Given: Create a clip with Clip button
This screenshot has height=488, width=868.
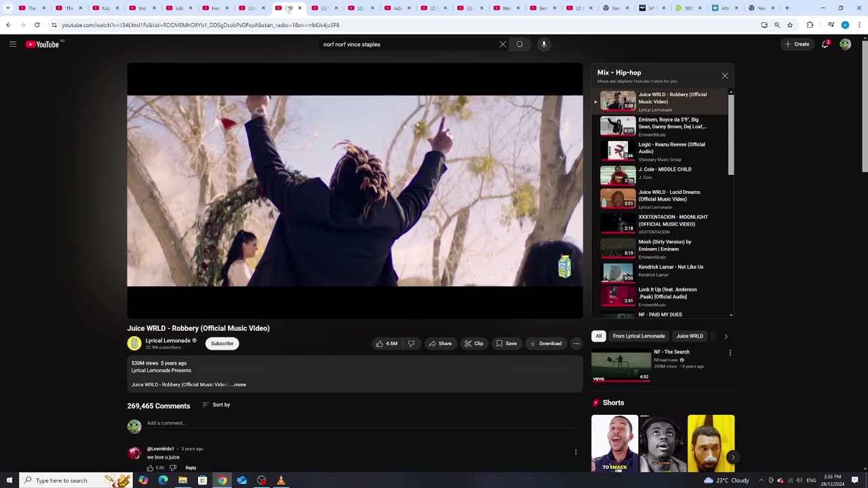Looking at the screenshot, I should pyautogui.click(x=473, y=344).
